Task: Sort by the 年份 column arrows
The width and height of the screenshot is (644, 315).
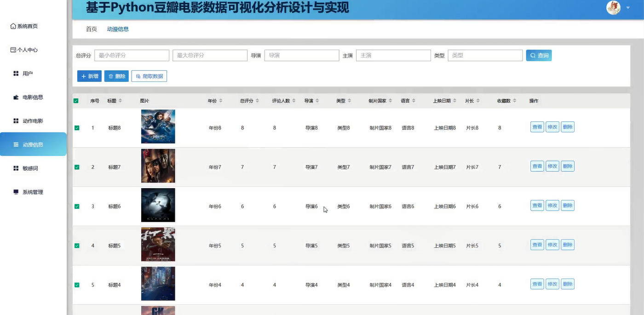Action: 220,101
